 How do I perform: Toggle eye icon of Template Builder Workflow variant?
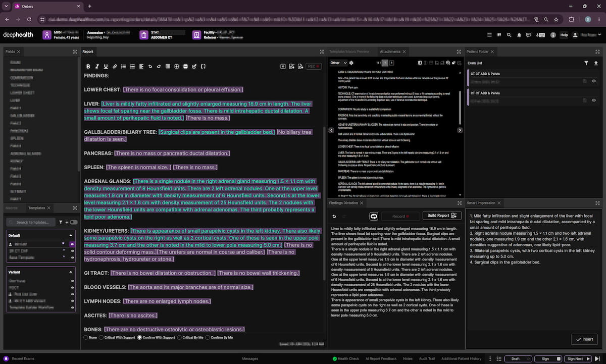point(72,307)
